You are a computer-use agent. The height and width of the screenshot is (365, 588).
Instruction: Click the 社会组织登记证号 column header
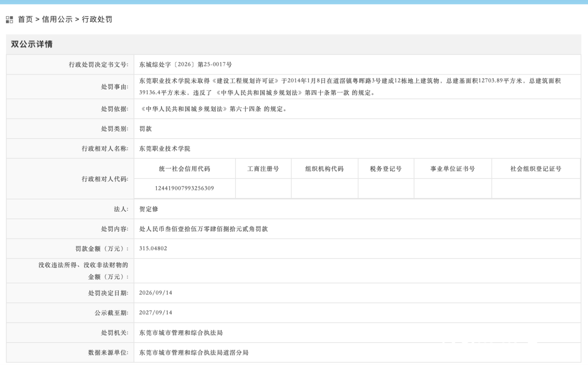[x=536, y=169]
